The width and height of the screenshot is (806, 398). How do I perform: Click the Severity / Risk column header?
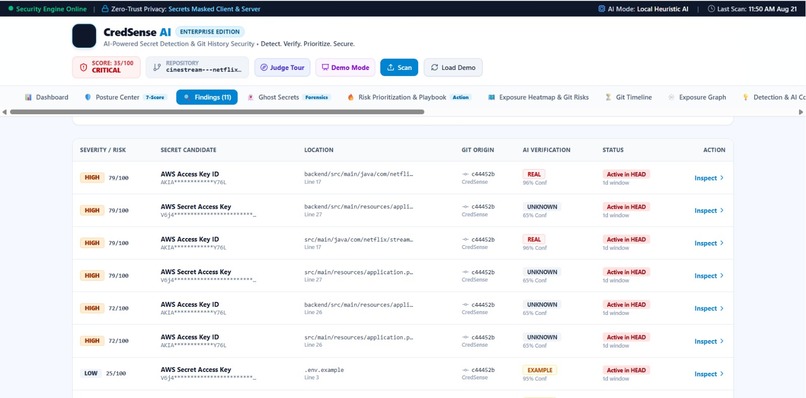click(103, 150)
